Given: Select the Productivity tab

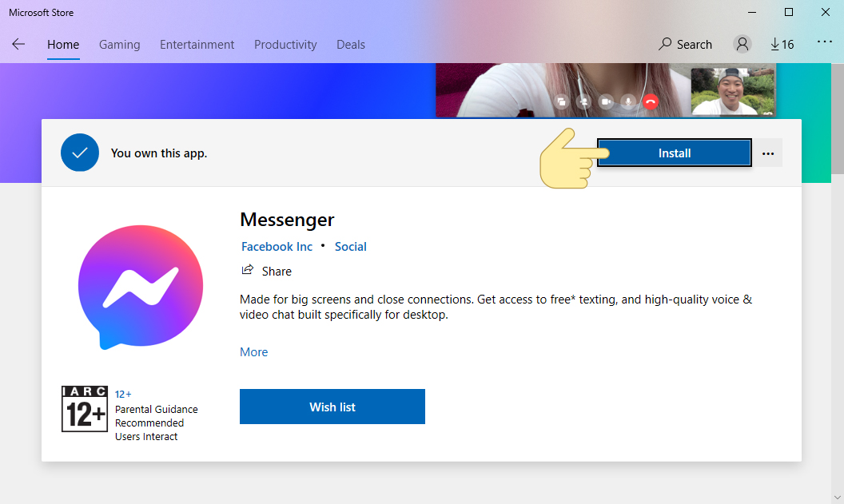Looking at the screenshot, I should pyautogui.click(x=285, y=45).
